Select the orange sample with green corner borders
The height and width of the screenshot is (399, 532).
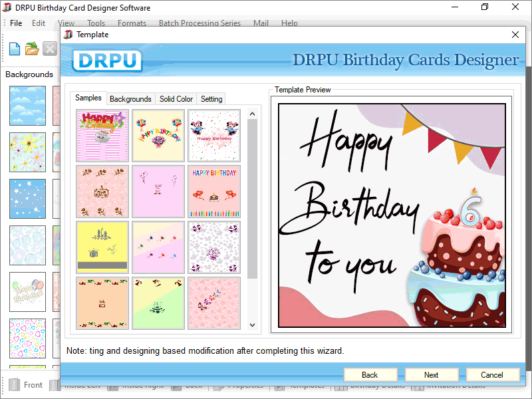tap(102, 303)
